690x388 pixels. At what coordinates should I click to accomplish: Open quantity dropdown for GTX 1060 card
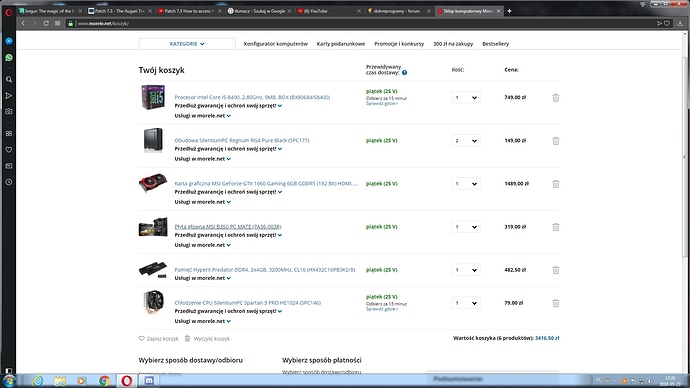click(x=466, y=184)
